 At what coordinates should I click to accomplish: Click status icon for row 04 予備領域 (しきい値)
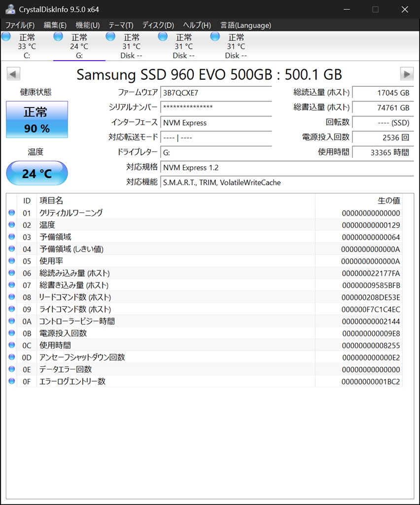click(12, 249)
